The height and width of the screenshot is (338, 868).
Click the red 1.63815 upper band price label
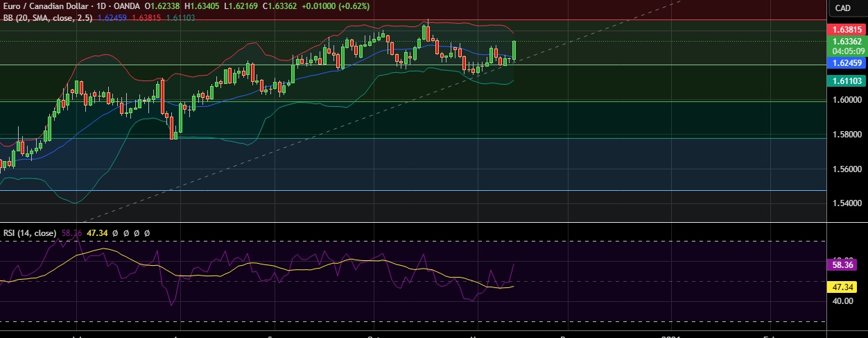click(847, 30)
